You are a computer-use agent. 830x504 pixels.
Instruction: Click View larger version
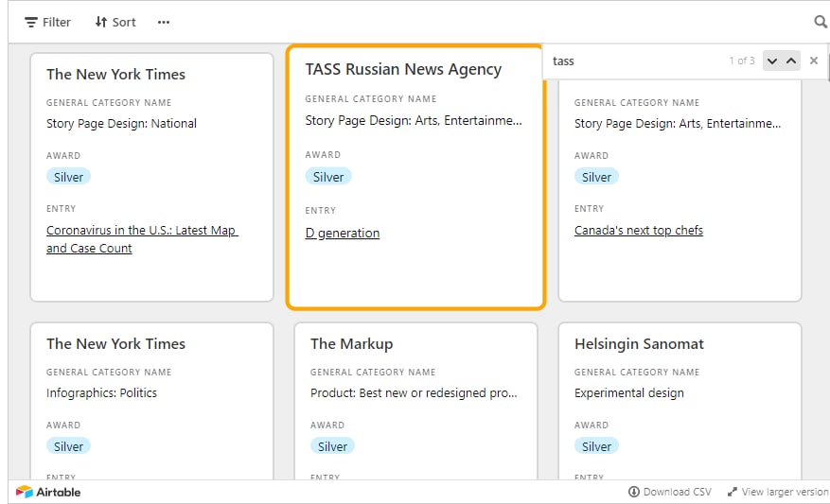pyautogui.click(x=778, y=492)
